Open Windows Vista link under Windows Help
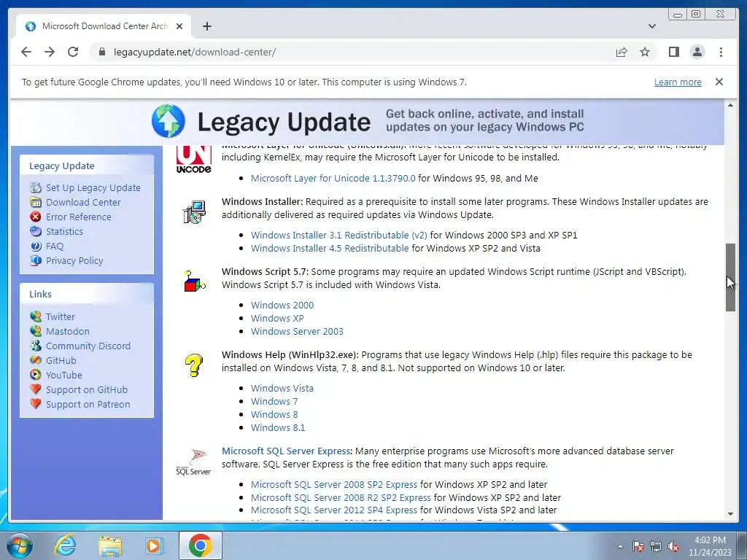Image resolution: width=747 pixels, height=560 pixels. click(x=282, y=389)
